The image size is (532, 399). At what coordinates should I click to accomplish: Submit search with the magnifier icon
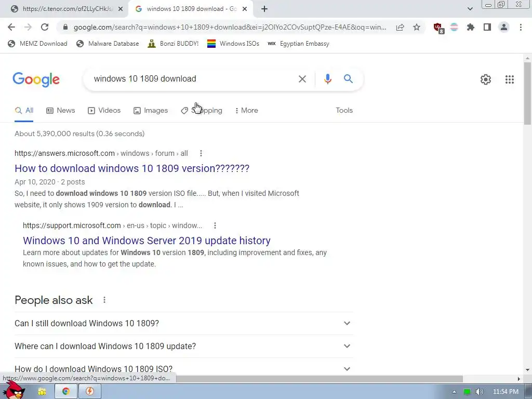click(x=348, y=79)
